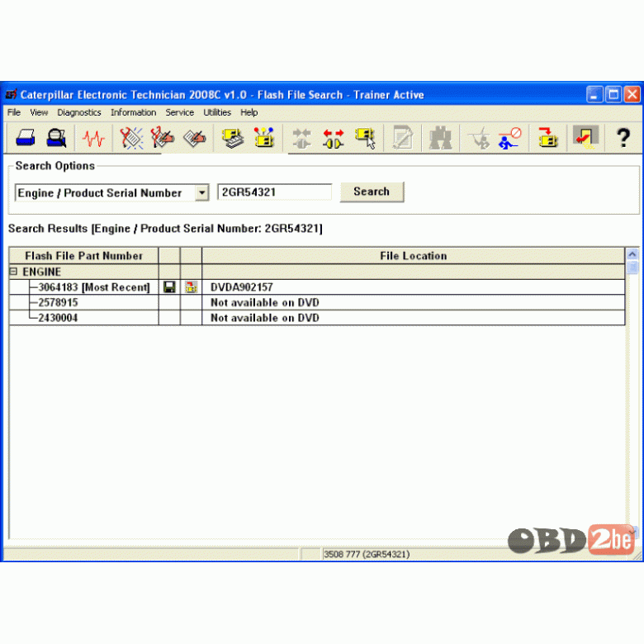Click the grayed-out calibration tool icon
644x644 pixels.
479,138
